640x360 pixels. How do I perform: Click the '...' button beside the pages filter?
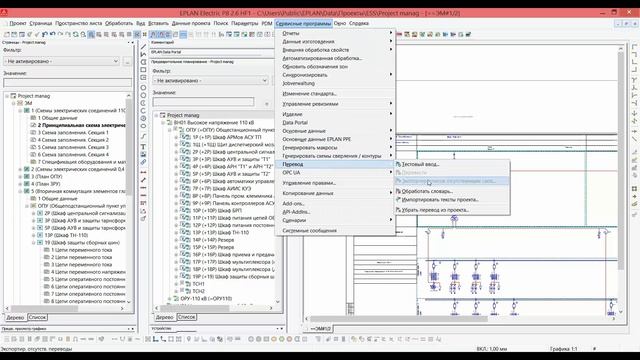pos(127,61)
